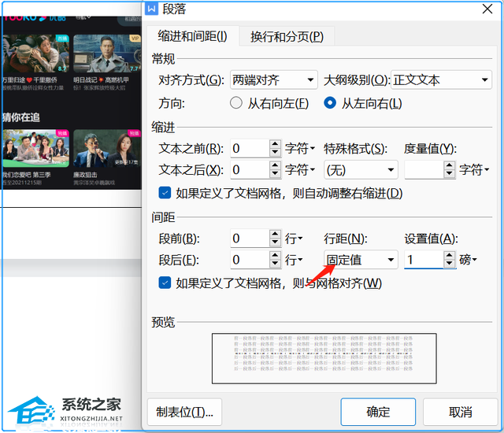Viewport: 504px width, 433px height.
Task: Decrease the 文本之后 indent value with down arrow
Action: point(275,174)
